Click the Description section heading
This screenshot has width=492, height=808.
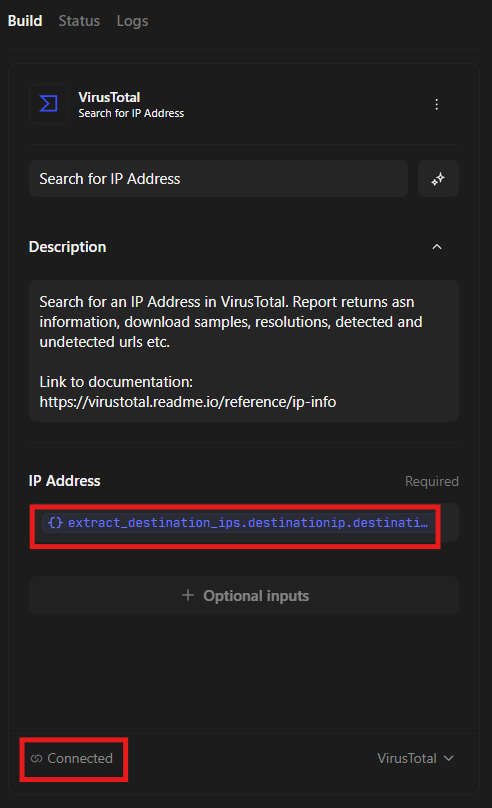pos(67,247)
